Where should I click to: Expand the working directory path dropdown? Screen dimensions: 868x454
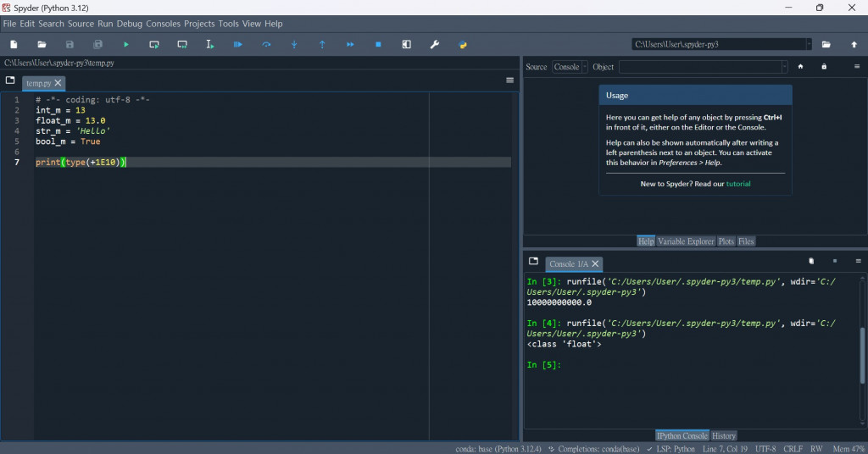click(x=808, y=44)
